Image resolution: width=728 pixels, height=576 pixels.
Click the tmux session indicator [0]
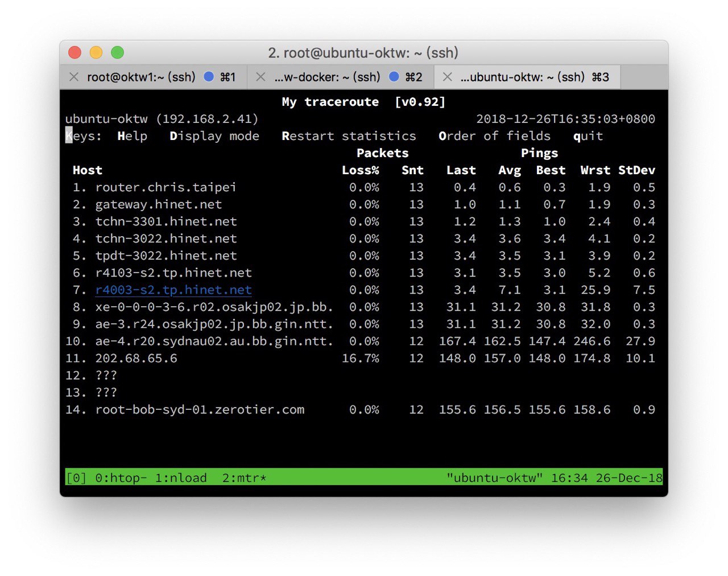tap(77, 478)
